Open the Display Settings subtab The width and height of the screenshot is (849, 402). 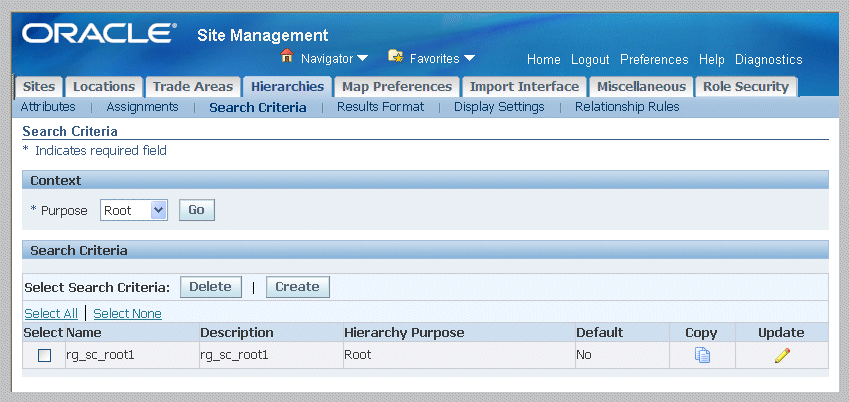499,107
